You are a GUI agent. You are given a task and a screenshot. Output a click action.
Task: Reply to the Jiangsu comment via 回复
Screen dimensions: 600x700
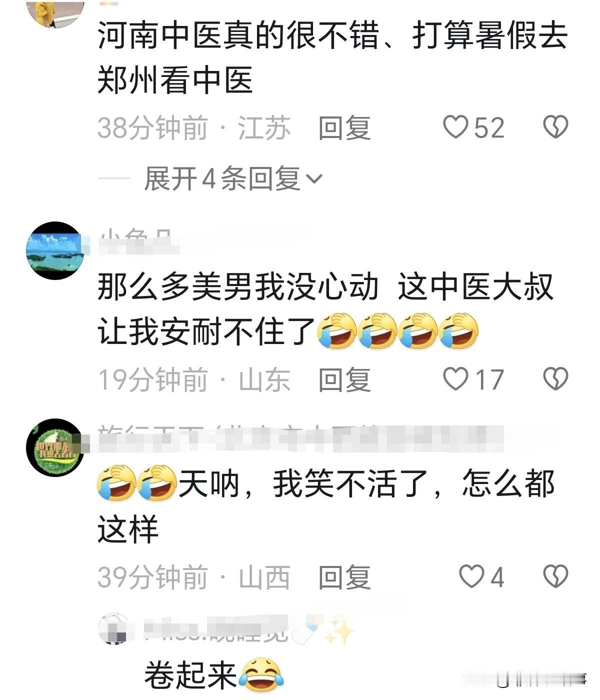click(x=344, y=128)
